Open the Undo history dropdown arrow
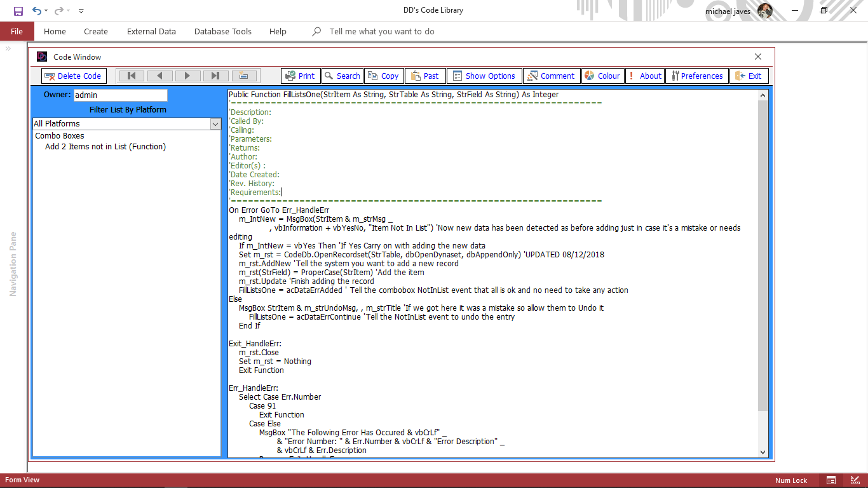This screenshot has width=868, height=488. [x=46, y=11]
